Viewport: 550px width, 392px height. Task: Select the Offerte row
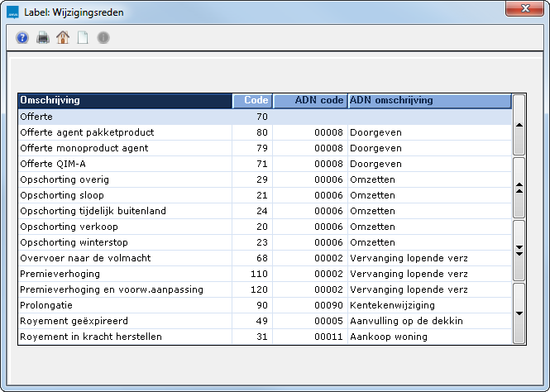click(x=124, y=117)
